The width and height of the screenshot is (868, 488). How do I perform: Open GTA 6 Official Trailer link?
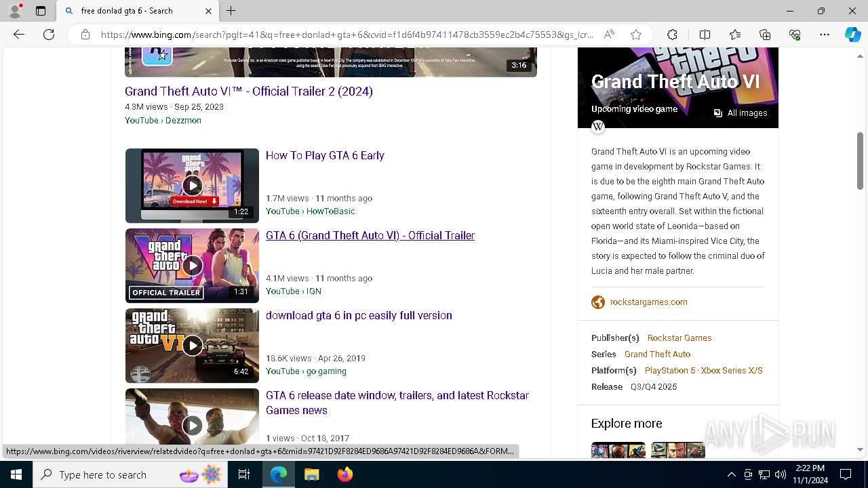click(370, 235)
